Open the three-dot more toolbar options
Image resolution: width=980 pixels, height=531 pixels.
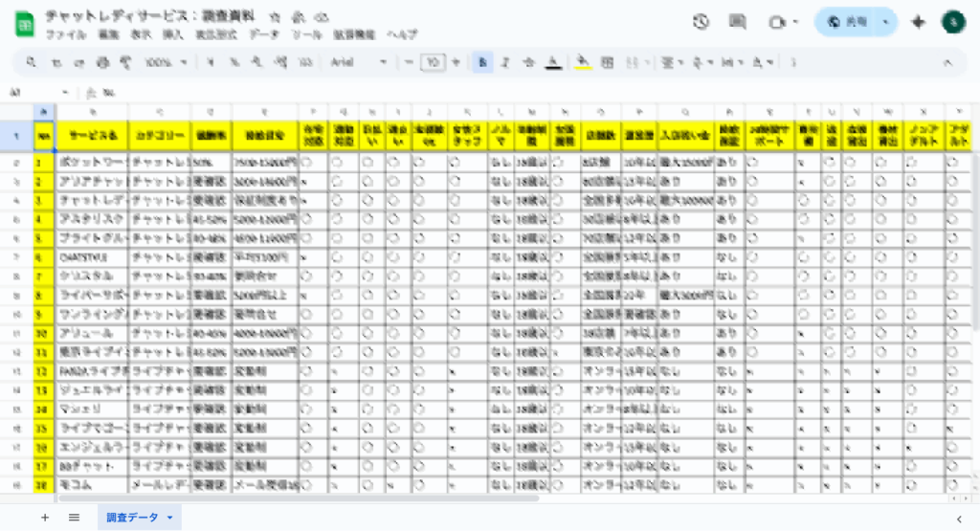point(793,62)
